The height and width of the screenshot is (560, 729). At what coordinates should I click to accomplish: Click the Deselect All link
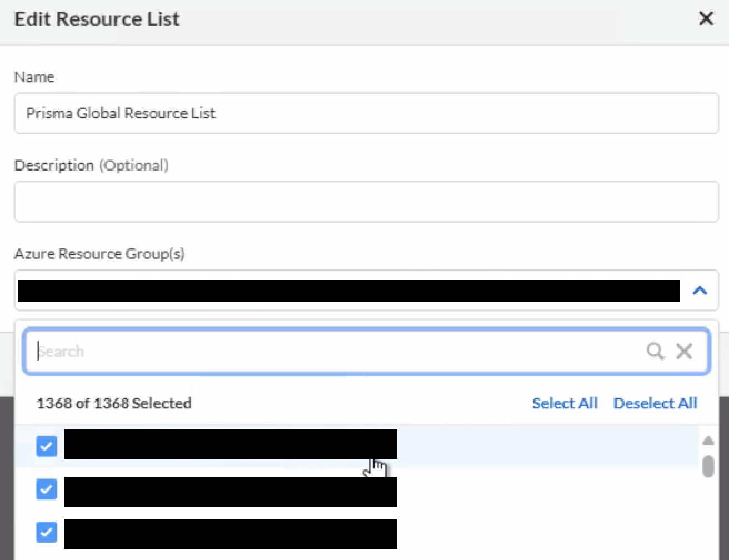click(655, 403)
